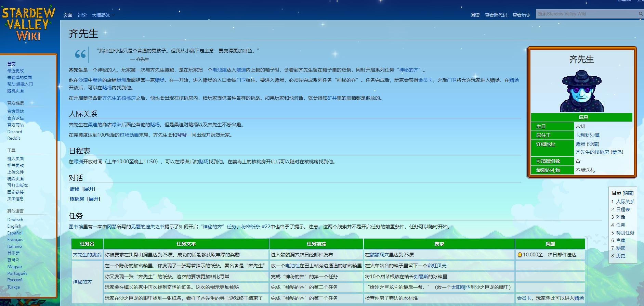Expand the 赌场 dialogue section
Image resolution: width=644 pixels, height=306 pixels.
[89, 189]
